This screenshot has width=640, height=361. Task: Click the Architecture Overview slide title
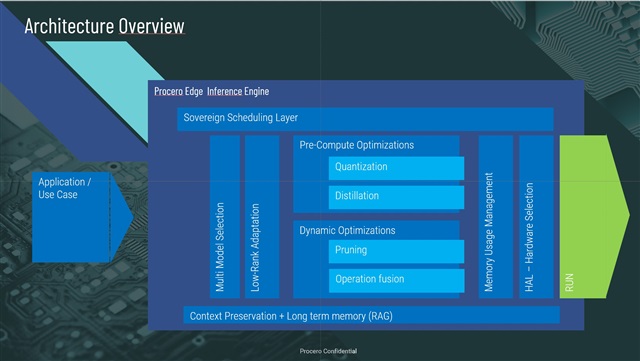click(x=104, y=26)
